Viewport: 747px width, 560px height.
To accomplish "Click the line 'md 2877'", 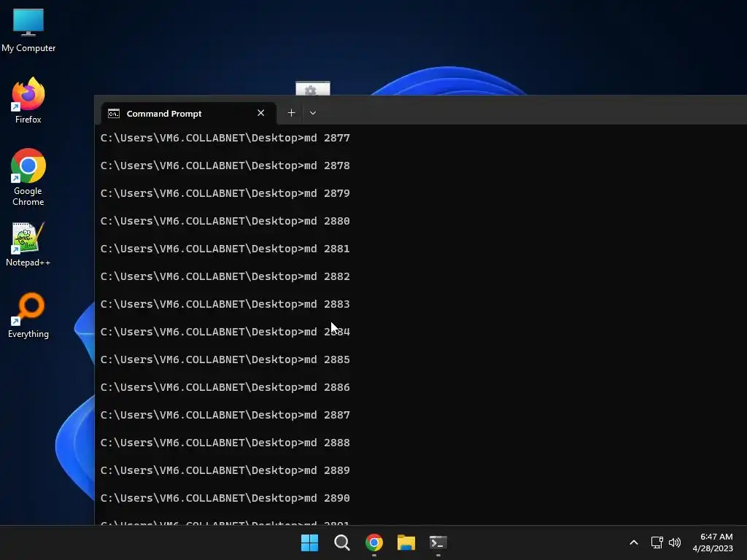I will click(x=225, y=138).
